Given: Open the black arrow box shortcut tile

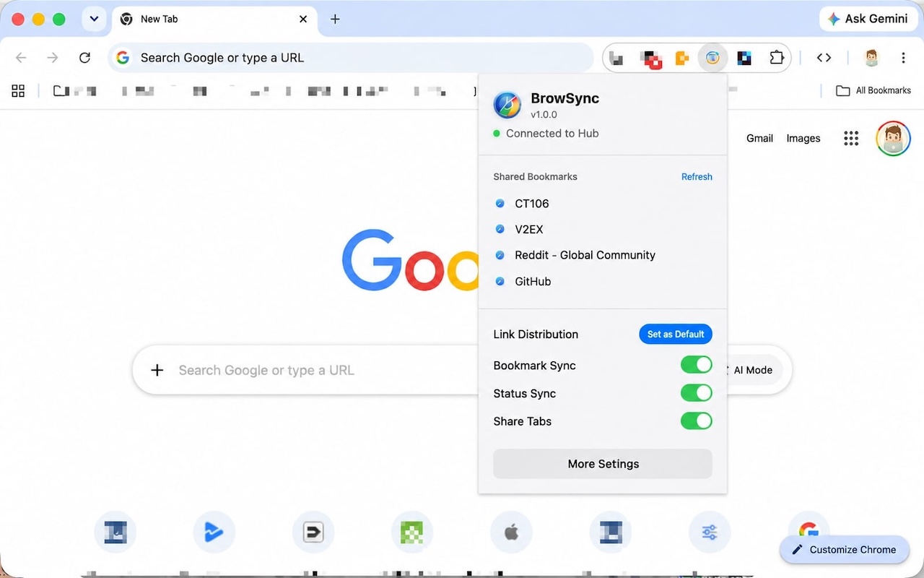Looking at the screenshot, I should point(313,533).
